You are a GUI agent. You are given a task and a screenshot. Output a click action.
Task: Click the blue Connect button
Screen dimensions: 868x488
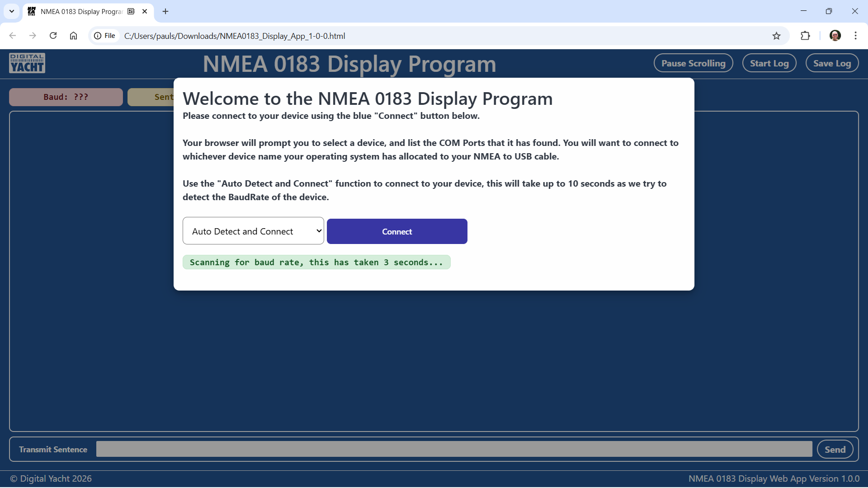coord(396,231)
